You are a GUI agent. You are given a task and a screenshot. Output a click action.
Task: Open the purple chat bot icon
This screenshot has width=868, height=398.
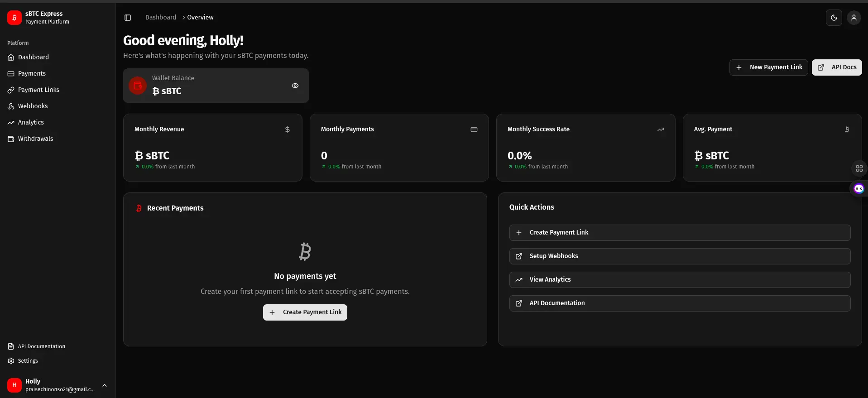click(x=858, y=188)
